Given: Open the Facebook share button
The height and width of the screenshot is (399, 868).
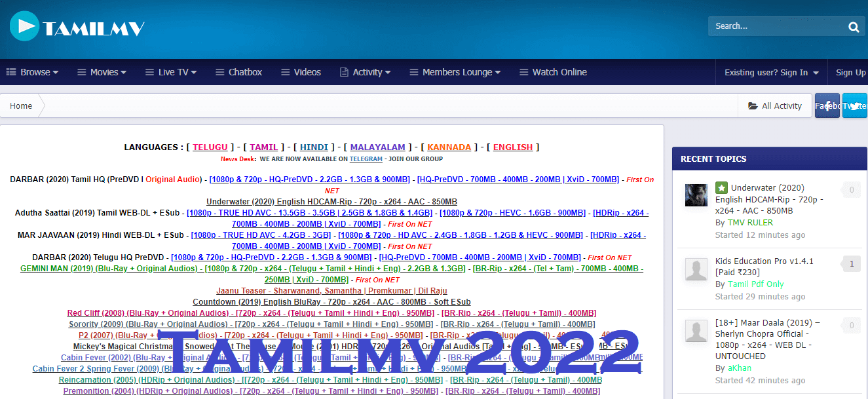Looking at the screenshot, I should 827,105.
